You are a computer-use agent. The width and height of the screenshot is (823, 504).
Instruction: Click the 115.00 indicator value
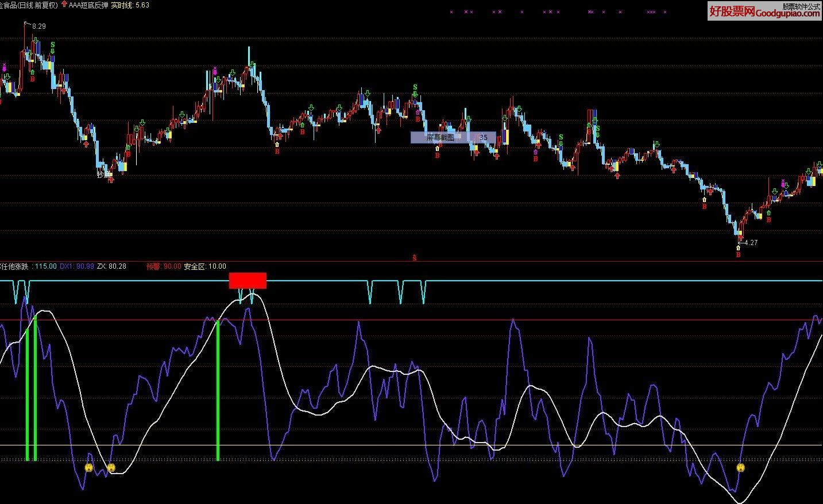point(46,266)
